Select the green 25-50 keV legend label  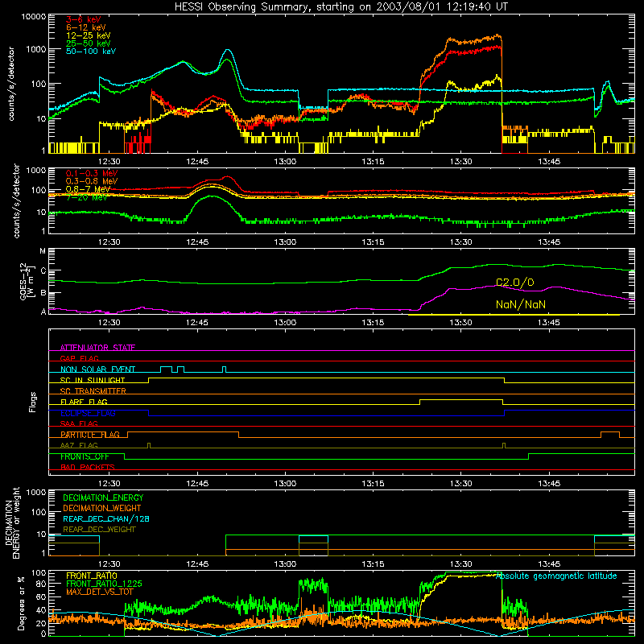coord(88,43)
